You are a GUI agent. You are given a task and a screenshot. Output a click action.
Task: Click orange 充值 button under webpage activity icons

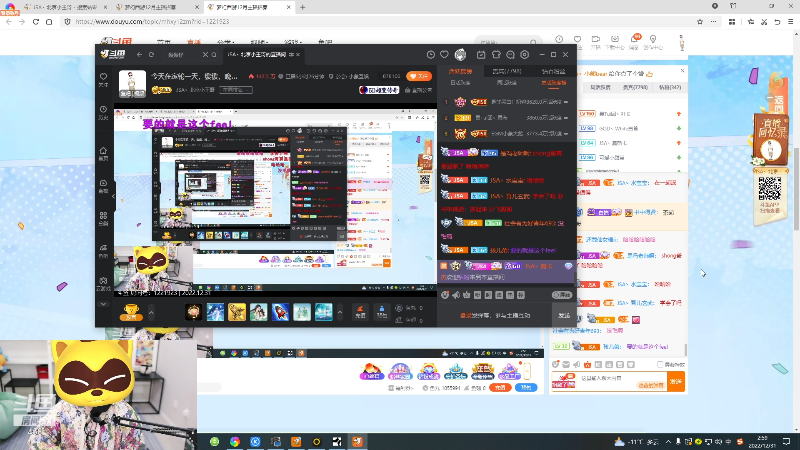tap(500, 388)
